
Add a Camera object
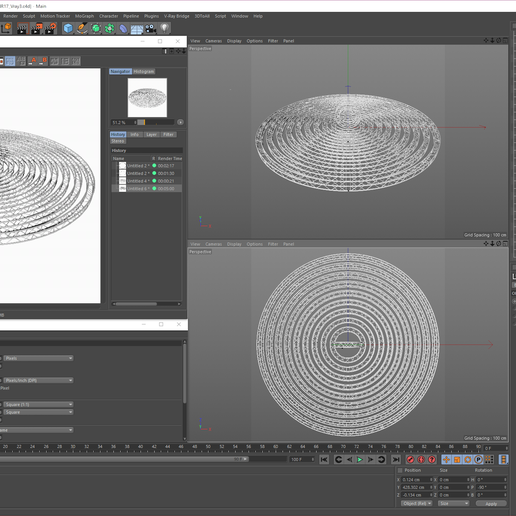[x=151, y=29]
